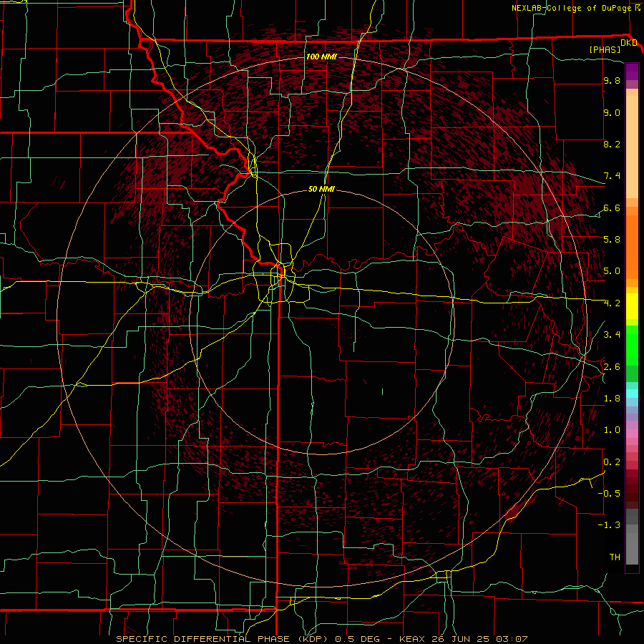Click the 1.0 scale value
The width and height of the screenshot is (644, 644).
pyautogui.click(x=612, y=430)
